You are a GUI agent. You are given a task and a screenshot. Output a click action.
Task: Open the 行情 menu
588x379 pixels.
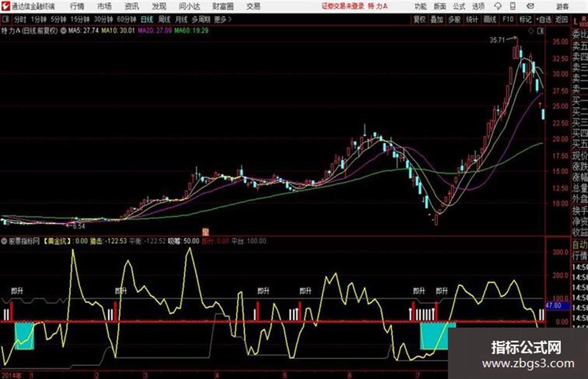point(77,6)
